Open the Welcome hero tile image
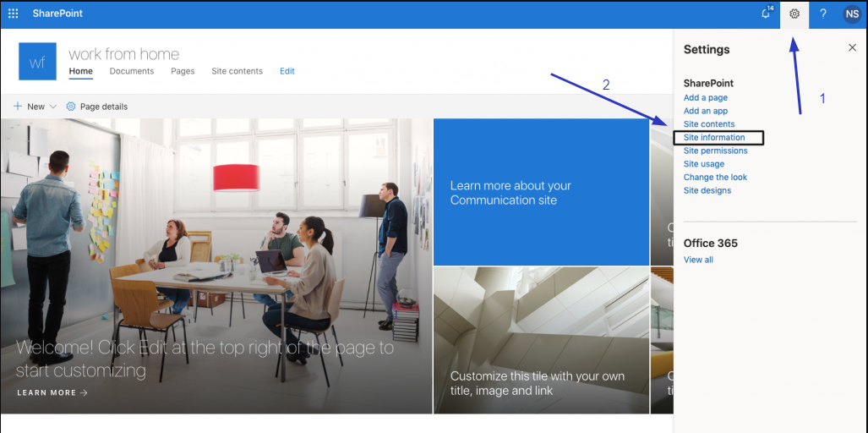Screen dimensions: 868x433 pos(216,266)
